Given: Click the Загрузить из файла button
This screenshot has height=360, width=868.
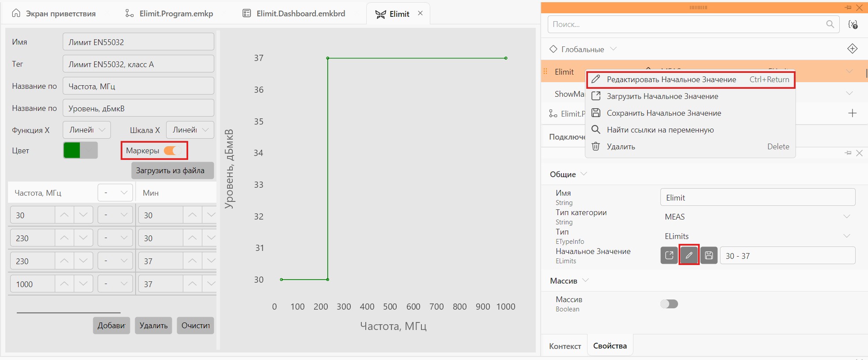Looking at the screenshot, I should point(173,171).
